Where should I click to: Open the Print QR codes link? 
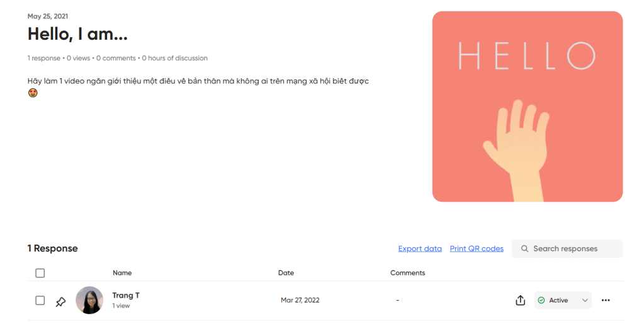pos(477,249)
